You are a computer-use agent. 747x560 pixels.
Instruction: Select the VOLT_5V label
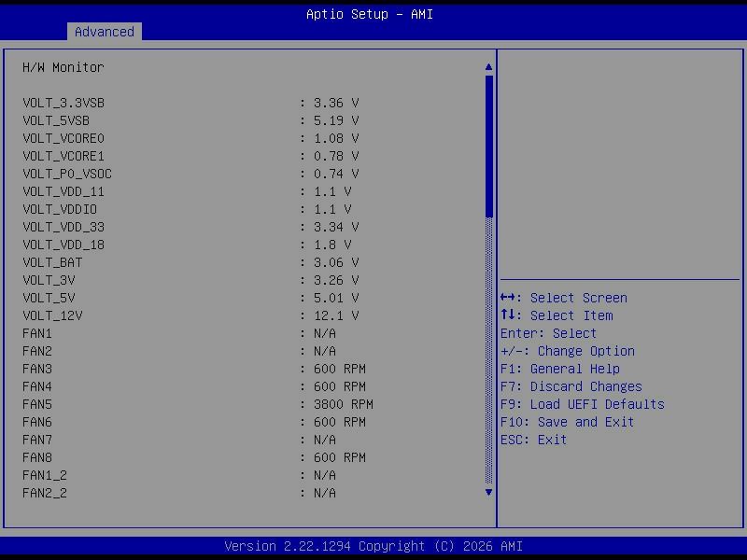pos(49,298)
